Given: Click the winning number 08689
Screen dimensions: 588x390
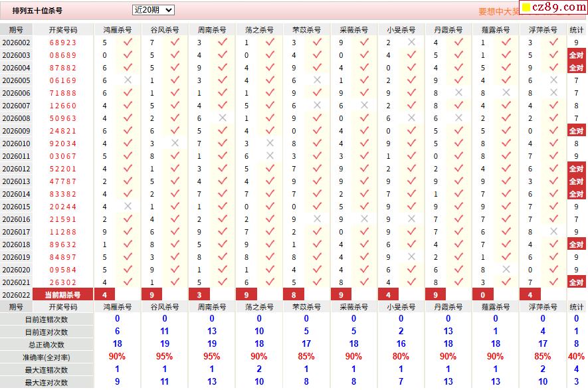Looking at the screenshot, I should (x=63, y=55).
